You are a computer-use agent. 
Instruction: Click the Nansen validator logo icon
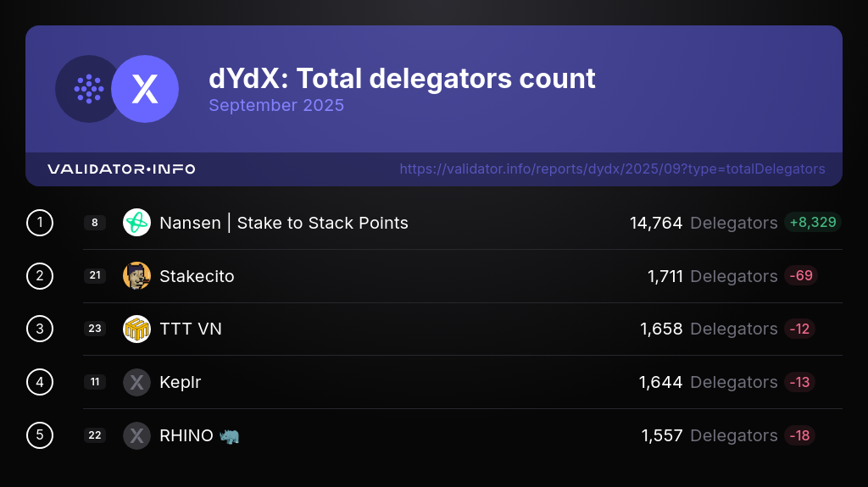(136, 223)
